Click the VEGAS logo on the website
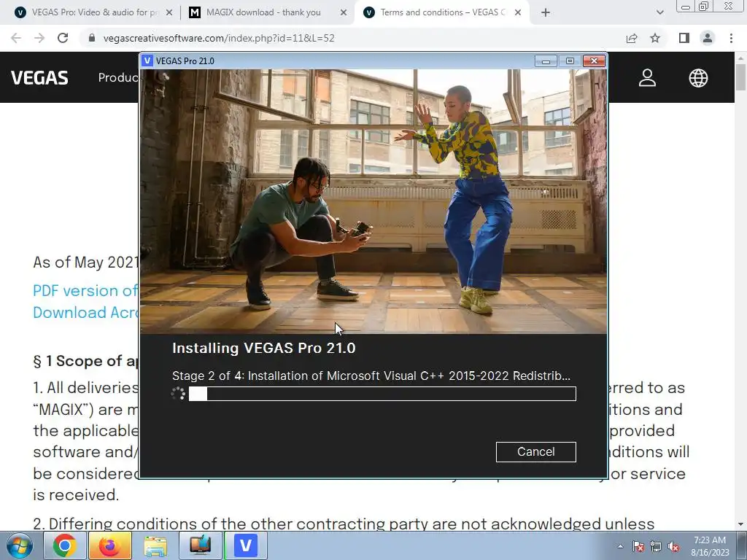This screenshot has height=560, width=747. 39,77
